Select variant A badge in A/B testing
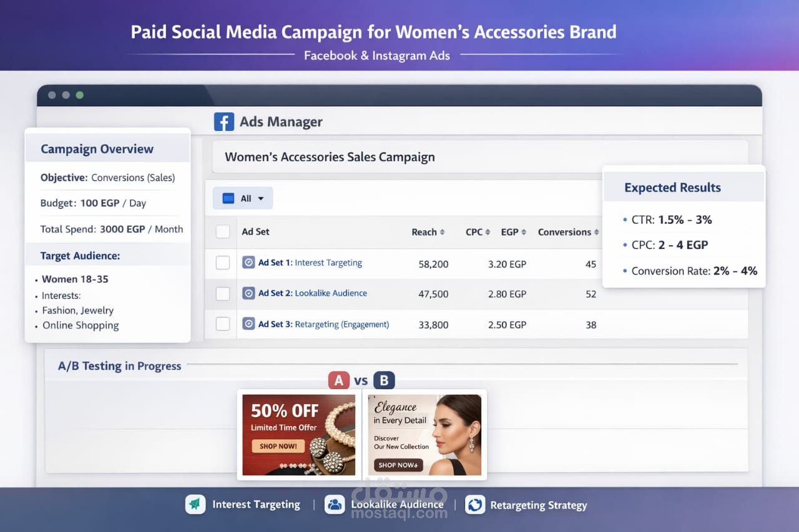 click(x=339, y=380)
